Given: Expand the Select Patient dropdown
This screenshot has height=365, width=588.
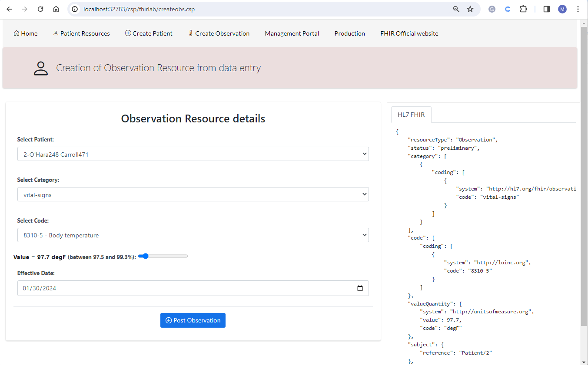Looking at the screenshot, I should click(x=193, y=154).
